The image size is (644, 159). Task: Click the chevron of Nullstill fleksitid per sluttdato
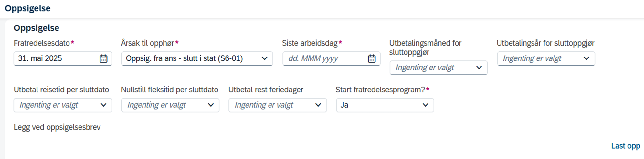(211, 105)
